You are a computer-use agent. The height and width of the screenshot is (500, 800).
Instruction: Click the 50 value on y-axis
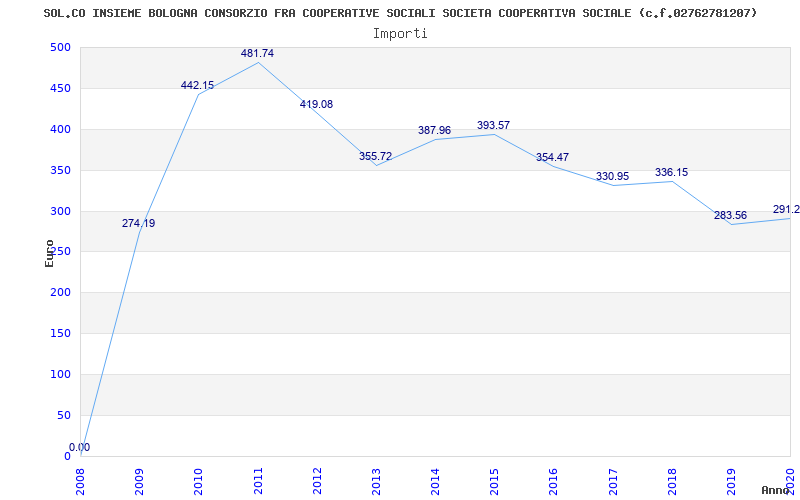coord(63,415)
